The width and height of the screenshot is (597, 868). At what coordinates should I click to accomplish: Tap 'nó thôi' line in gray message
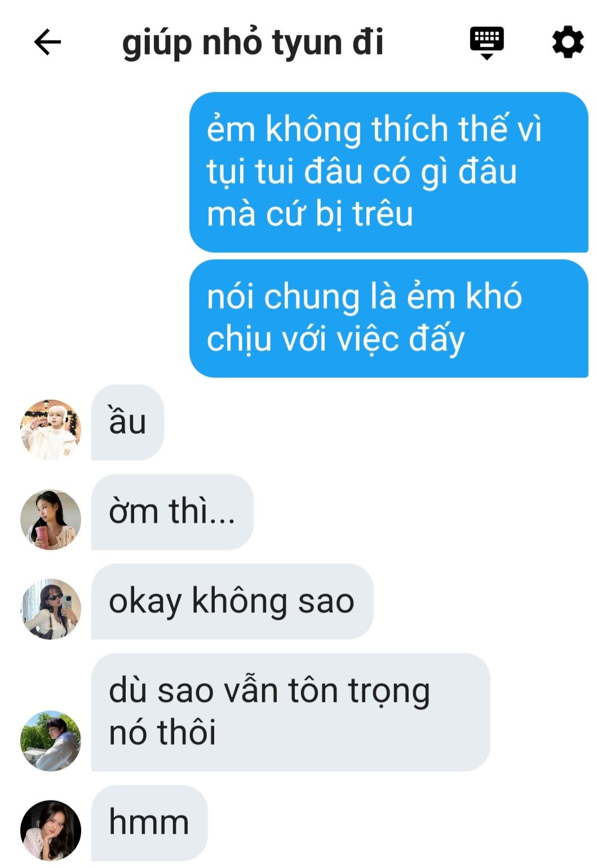pos(162,733)
